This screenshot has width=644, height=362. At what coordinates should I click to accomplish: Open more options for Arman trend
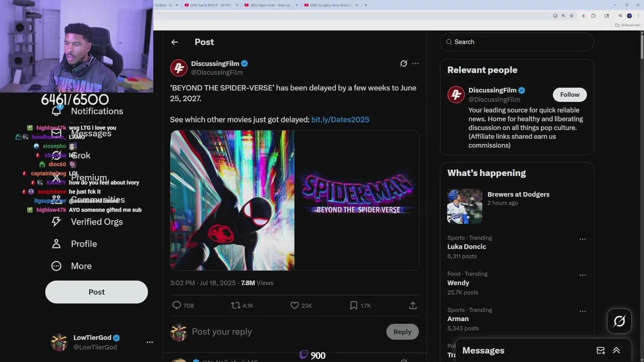(583, 311)
